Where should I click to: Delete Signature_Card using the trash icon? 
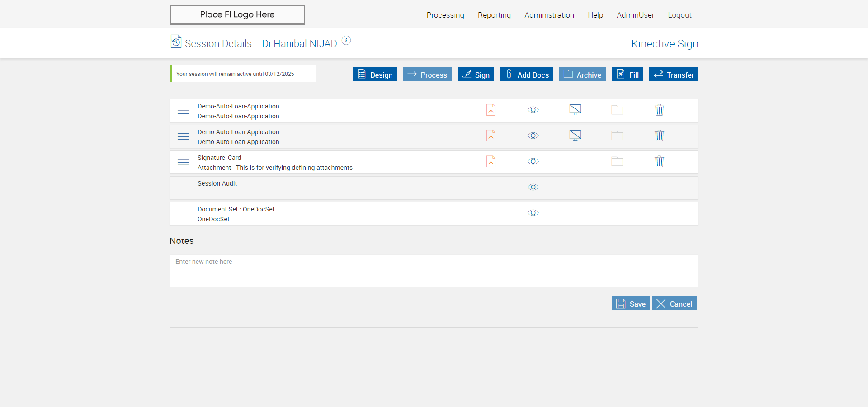pos(660,161)
